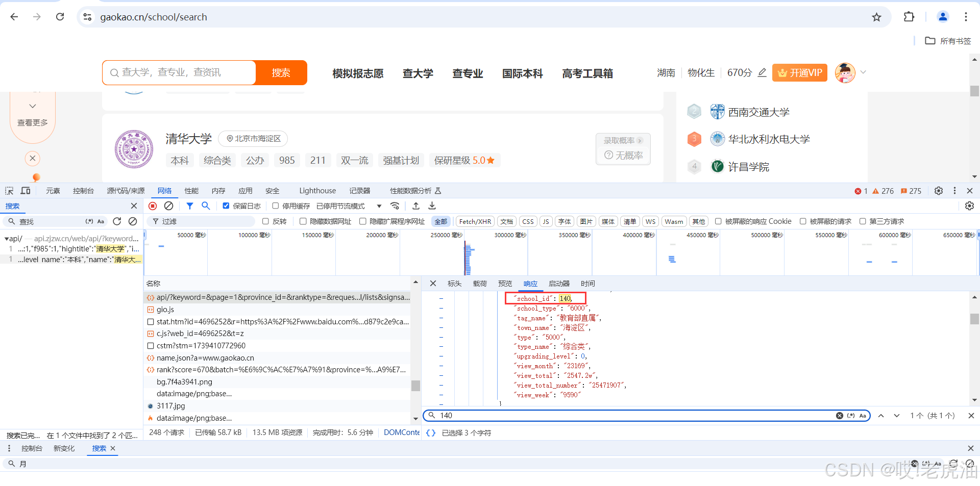
Task: Stop recording network log
Action: point(153,206)
